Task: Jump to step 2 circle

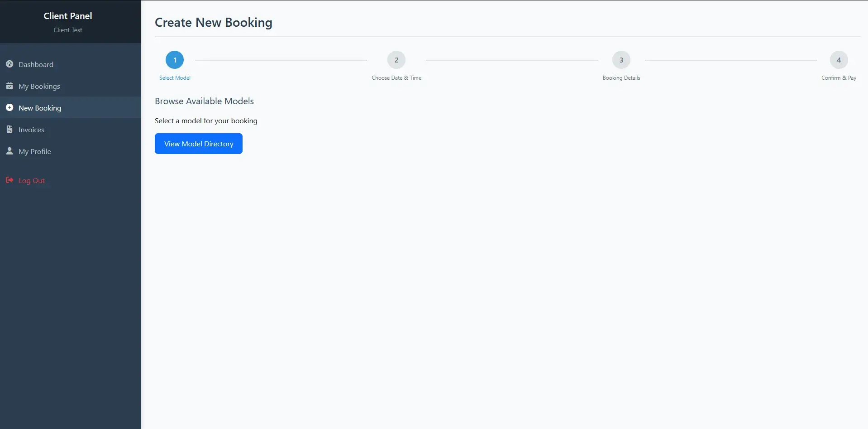Action: 396,60
